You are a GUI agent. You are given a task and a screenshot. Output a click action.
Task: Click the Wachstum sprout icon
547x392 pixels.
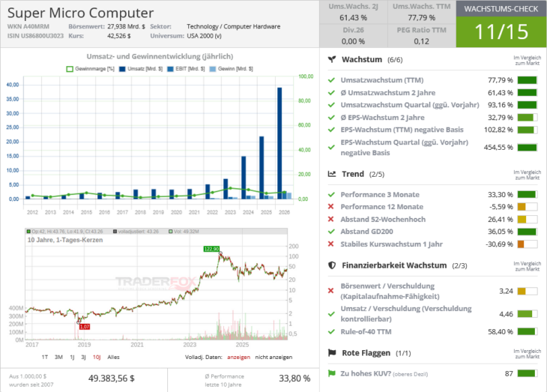click(332, 59)
